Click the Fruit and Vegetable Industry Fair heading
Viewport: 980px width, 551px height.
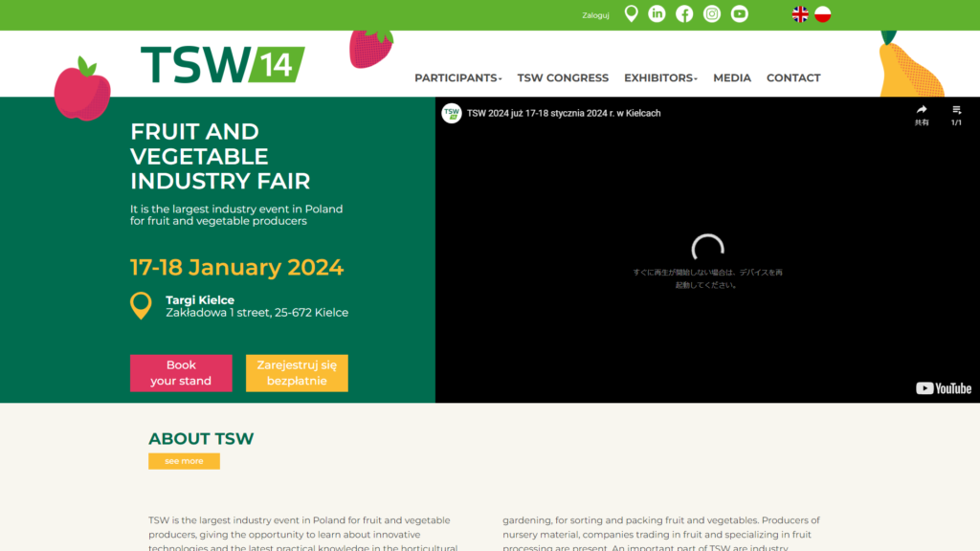(x=220, y=156)
